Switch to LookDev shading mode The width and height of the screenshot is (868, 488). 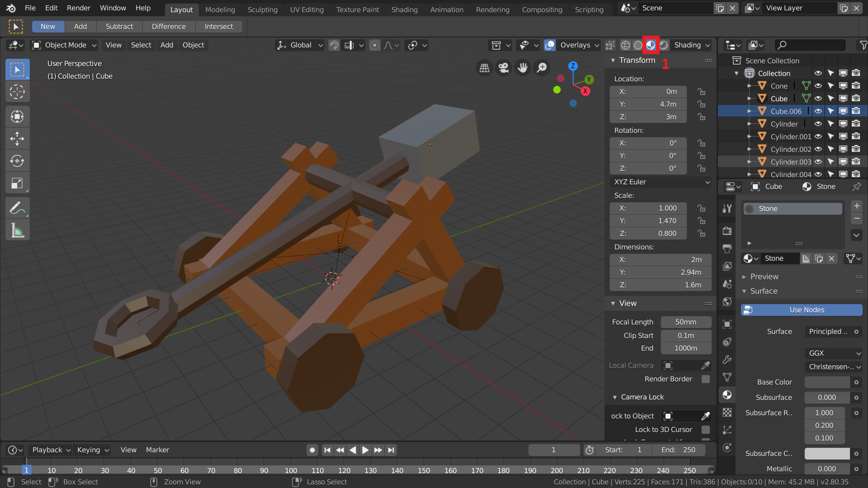pos(651,45)
